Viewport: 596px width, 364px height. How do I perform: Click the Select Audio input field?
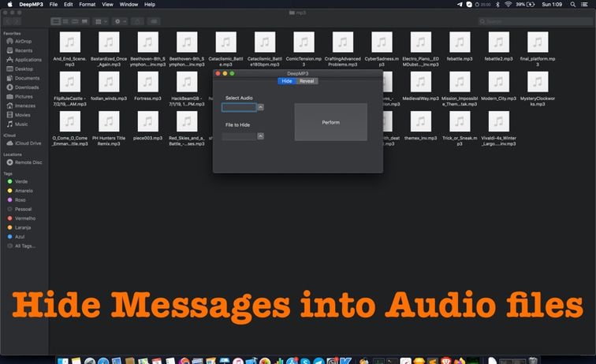pos(239,107)
